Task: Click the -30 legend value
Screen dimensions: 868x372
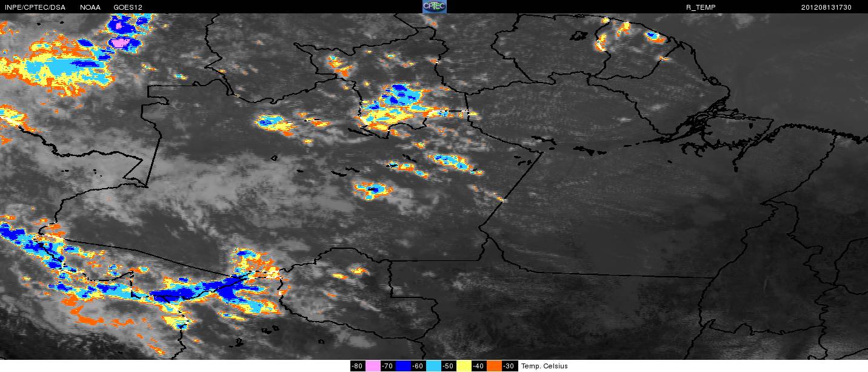Action: [509, 366]
